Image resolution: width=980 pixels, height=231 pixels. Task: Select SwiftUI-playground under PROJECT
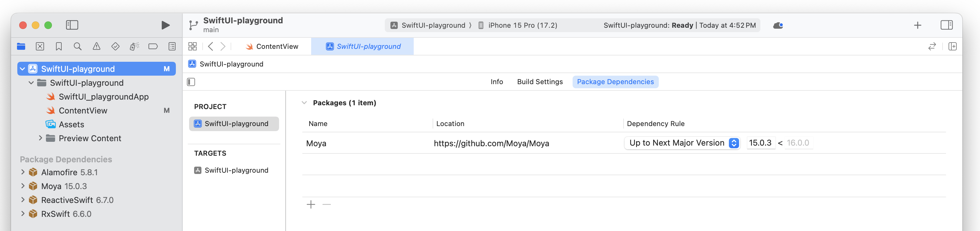233,124
